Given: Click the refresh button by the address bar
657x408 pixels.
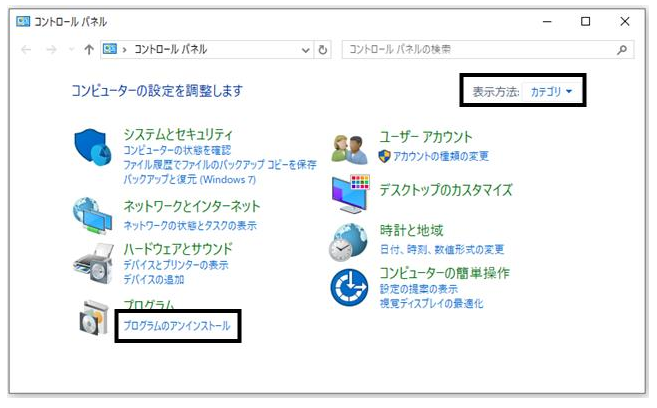Looking at the screenshot, I should 323,50.
